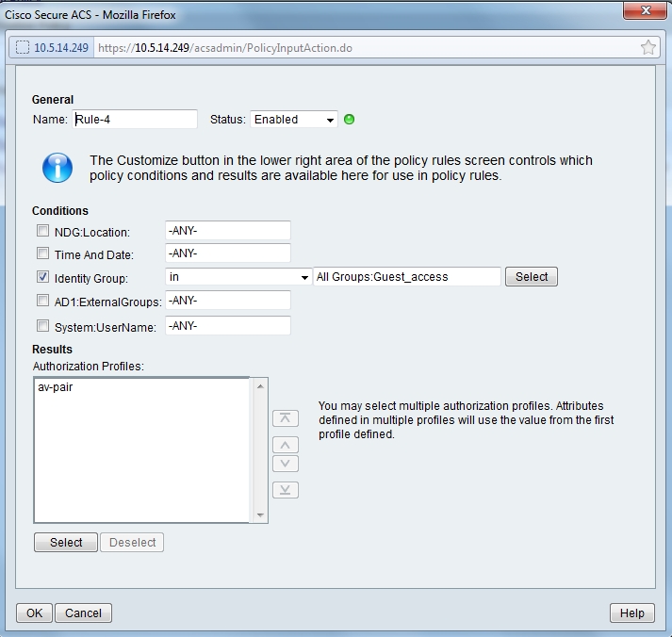Click the Deselect button
The image size is (672, 637).
tap(132, 543)
